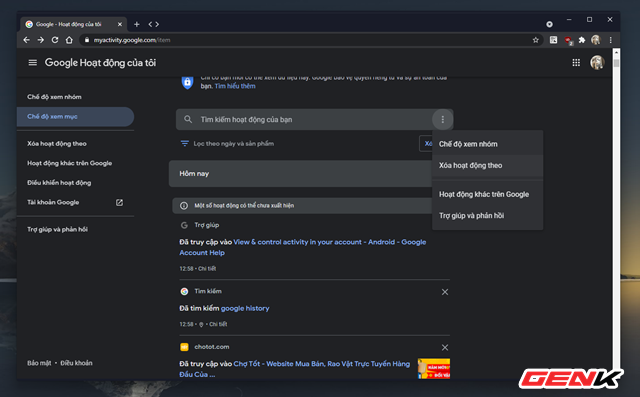640x397 pixels.
Task: Click the chotot.com favicon
Action: [x=184, y=347]
